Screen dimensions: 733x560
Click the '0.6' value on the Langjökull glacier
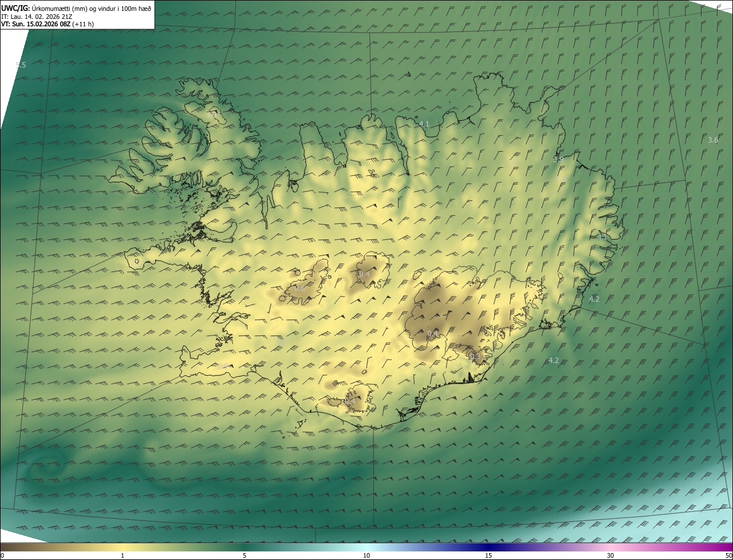[299, 288]
